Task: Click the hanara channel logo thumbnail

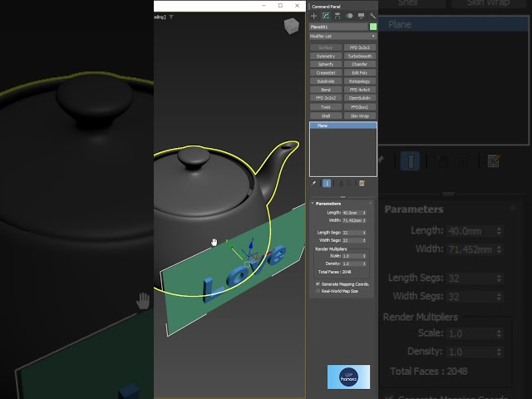Action: 348,377
